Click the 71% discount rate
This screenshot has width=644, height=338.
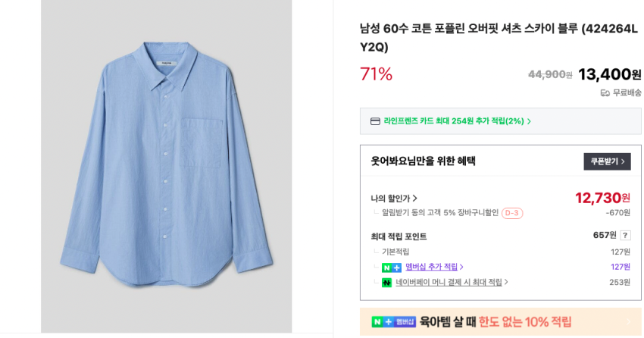point(376,74)
